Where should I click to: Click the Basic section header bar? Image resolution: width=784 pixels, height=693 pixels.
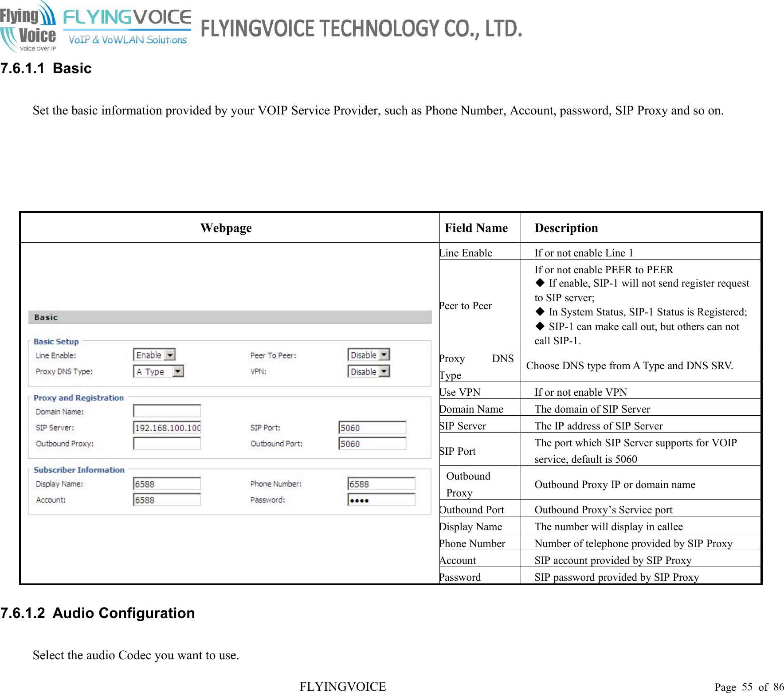tap(230, 317)
